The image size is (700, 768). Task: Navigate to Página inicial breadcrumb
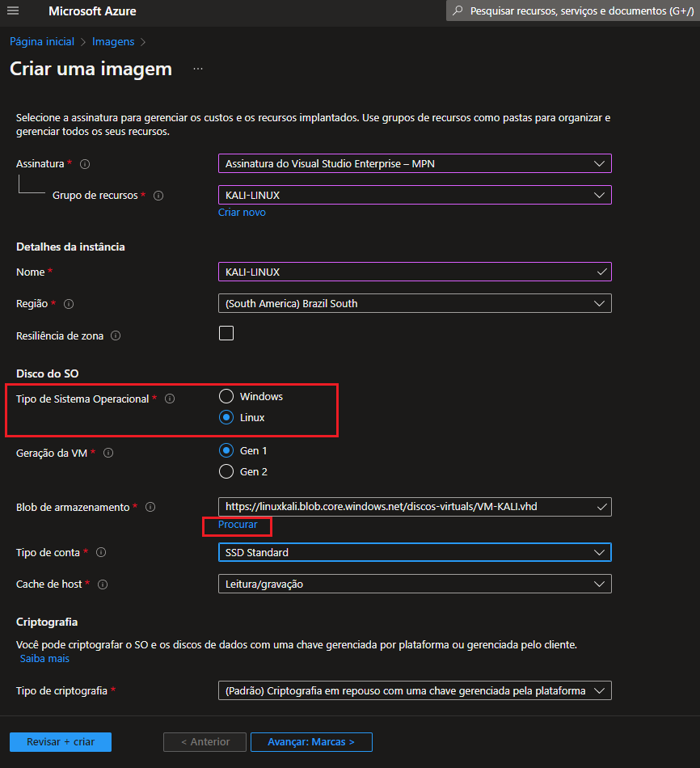pyautogui.click(x=42, y=41)
